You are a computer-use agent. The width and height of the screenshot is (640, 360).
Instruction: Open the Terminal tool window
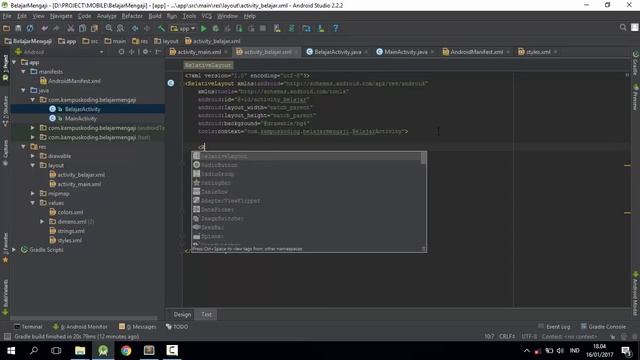point(28,327)
